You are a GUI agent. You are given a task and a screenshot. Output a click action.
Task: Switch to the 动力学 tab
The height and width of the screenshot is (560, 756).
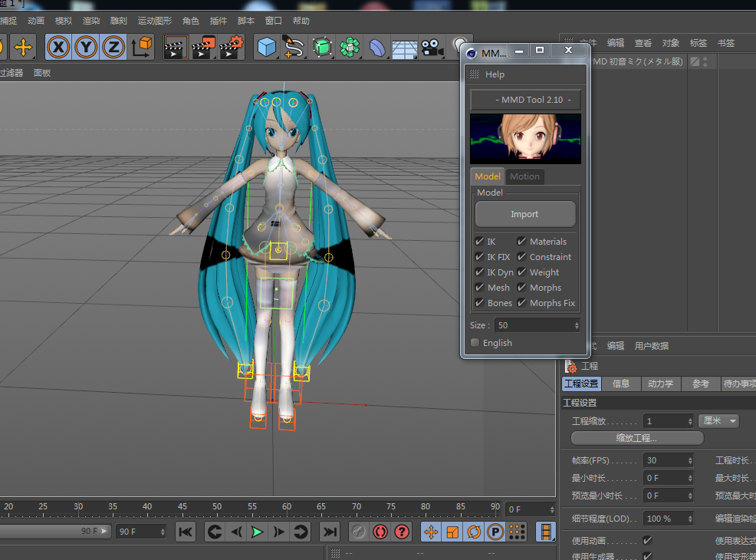(x=660, y=384)
